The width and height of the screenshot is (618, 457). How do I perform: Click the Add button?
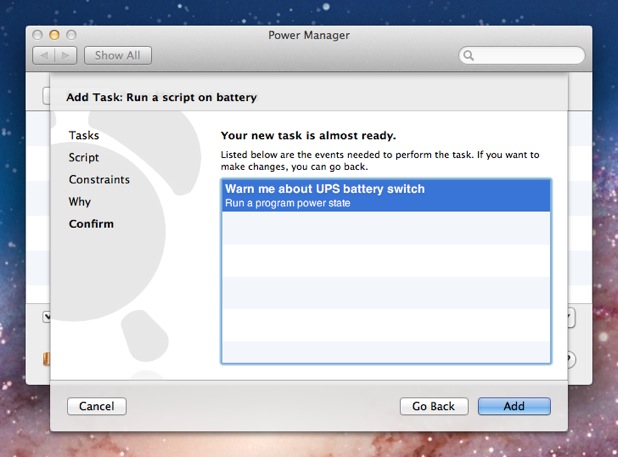click(x=514, y=406)
